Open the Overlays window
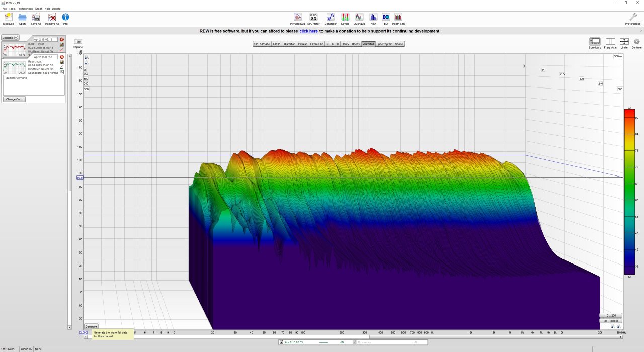The width and height of the screenshot is (644, 352). 359,18
